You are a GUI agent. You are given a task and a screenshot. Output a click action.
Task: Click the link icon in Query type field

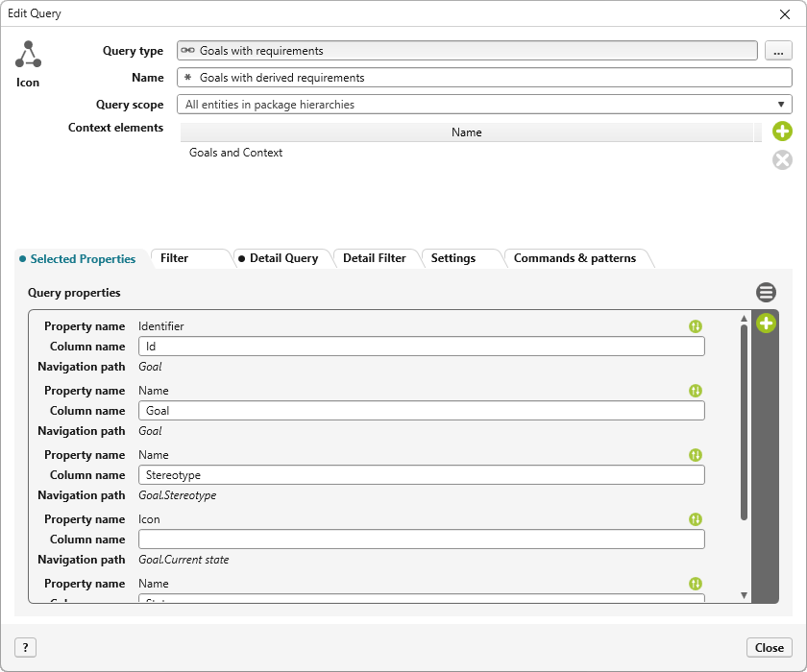188,50
